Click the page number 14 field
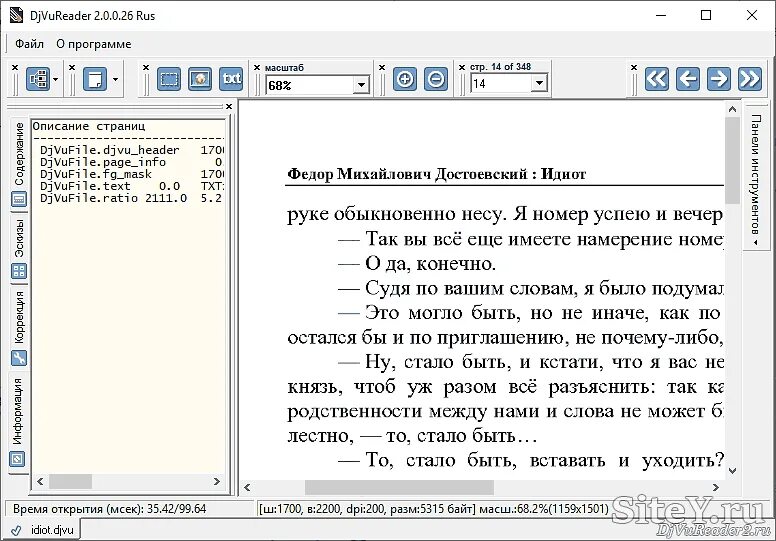The width and height of the screenshot is (776, 541). (501, 84)
